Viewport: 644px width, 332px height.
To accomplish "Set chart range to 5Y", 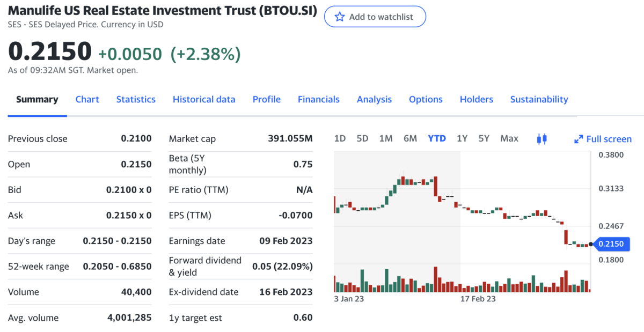I will click(x=484, y=138).
